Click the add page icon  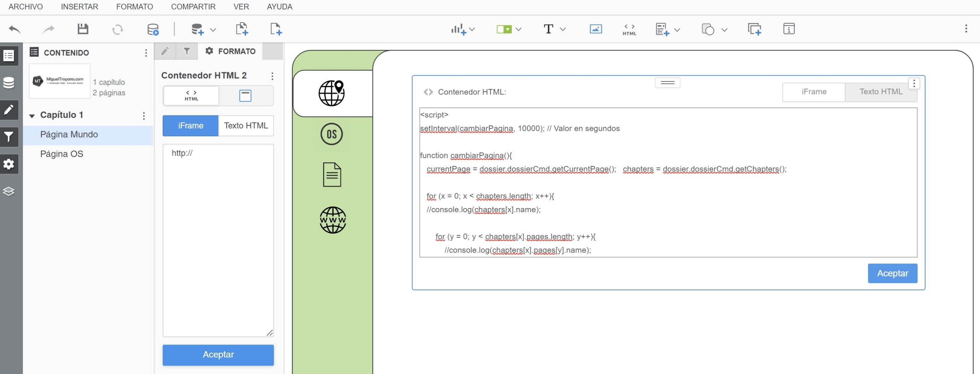276,29
